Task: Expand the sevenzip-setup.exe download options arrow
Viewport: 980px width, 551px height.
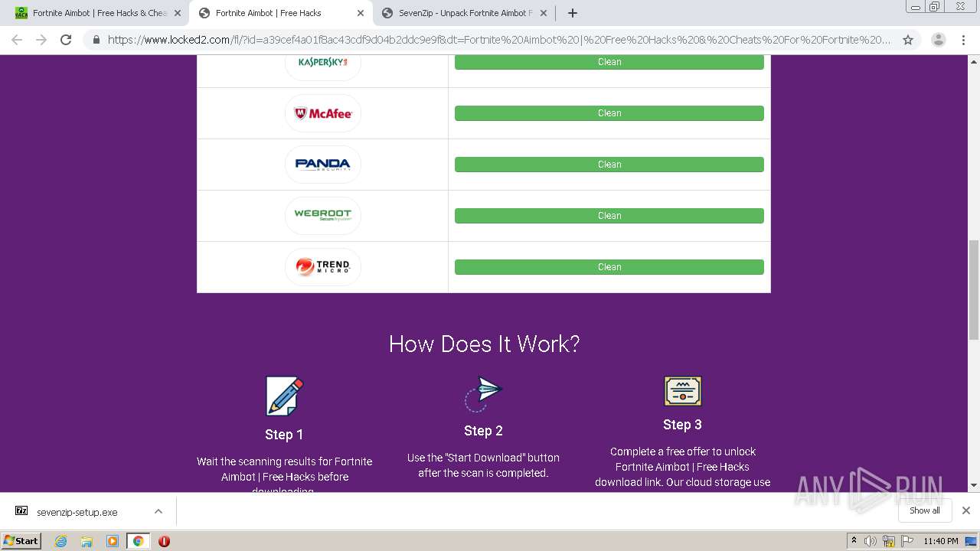Action: pyautogui.click(x=158, y=511)
